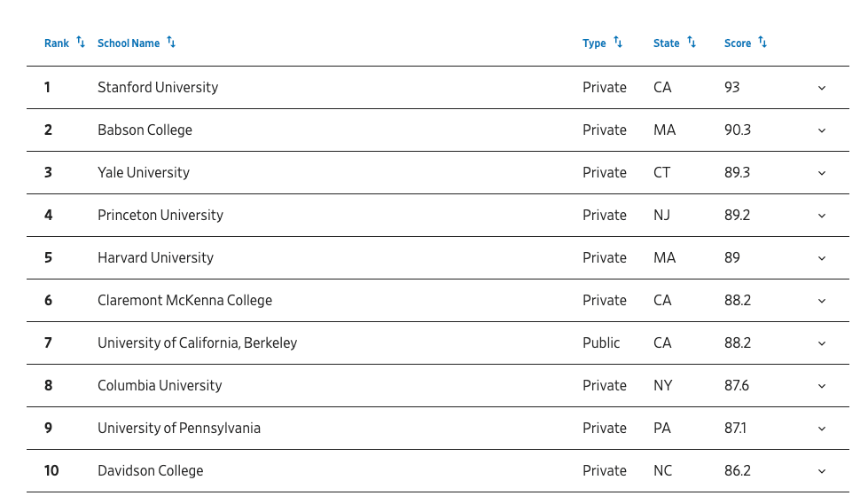The image size is (868, 496).
Task: Click the Stanford University school name
Action: [158, 88]
